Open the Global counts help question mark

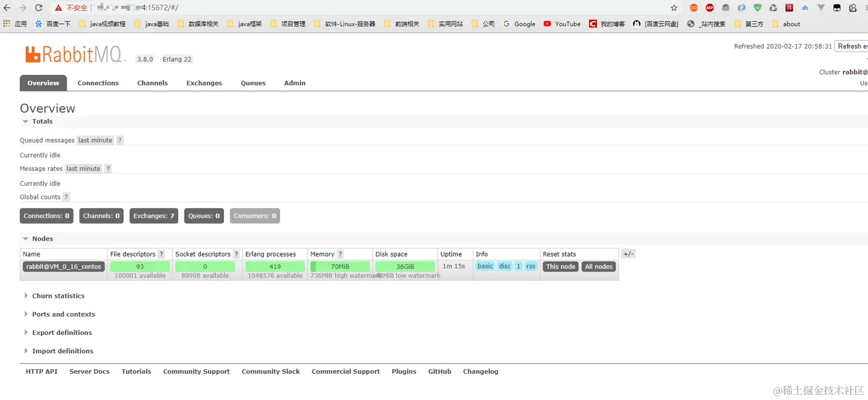point(66,197)
